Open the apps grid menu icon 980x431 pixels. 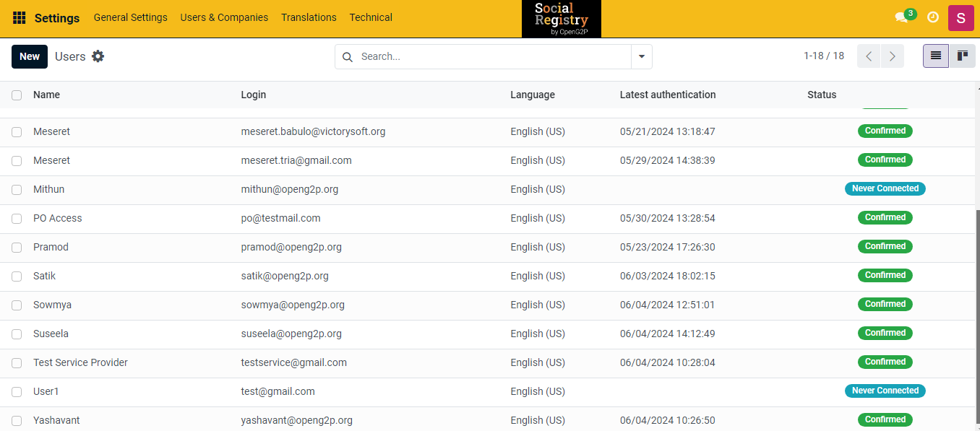pyautogui.click(x=20, y=17)
